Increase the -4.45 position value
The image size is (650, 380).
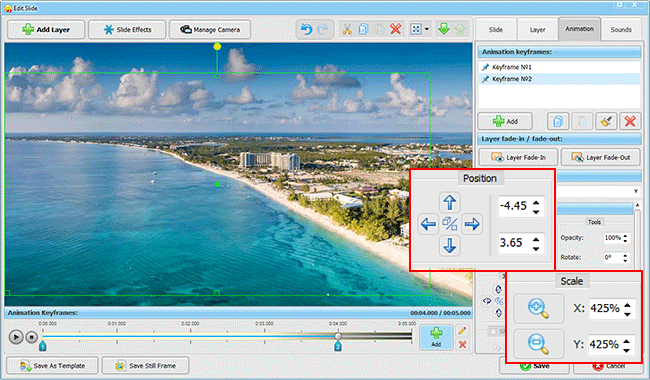(536, 203)
